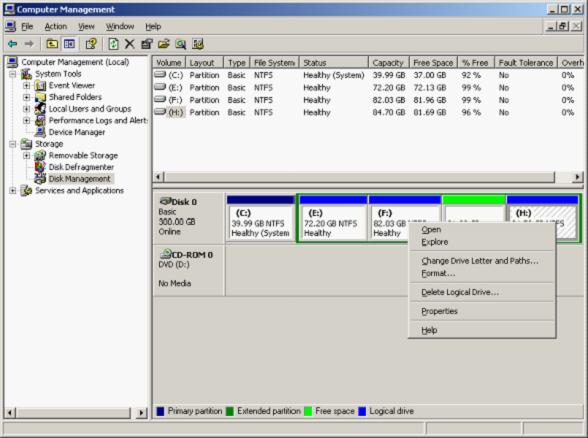588x438 pixels.
Task: Select the (C:) volume row in list
Action: click(x=368, y=75)
